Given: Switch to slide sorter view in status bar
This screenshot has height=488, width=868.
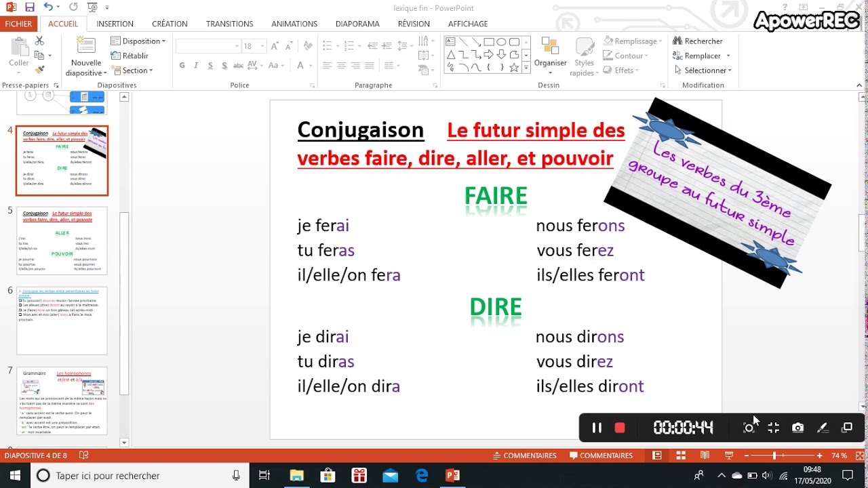Looking at the screenshot, I should point(681,455).
